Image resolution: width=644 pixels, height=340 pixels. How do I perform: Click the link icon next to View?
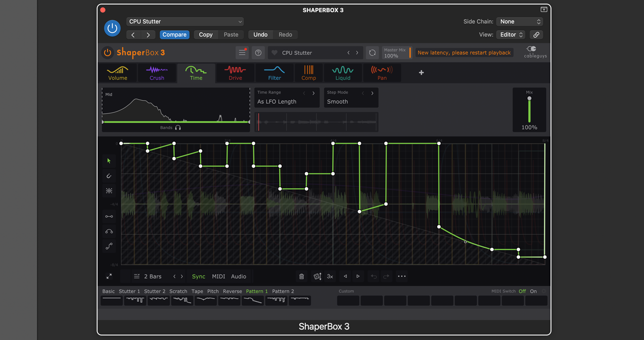point(536,35)
